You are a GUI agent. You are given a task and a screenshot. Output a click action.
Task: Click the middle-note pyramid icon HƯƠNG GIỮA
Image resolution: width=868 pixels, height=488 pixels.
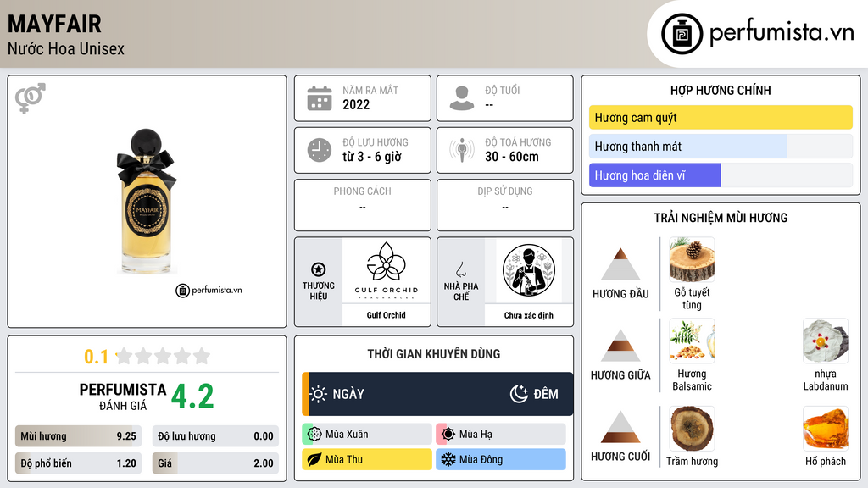click(620, 346)
